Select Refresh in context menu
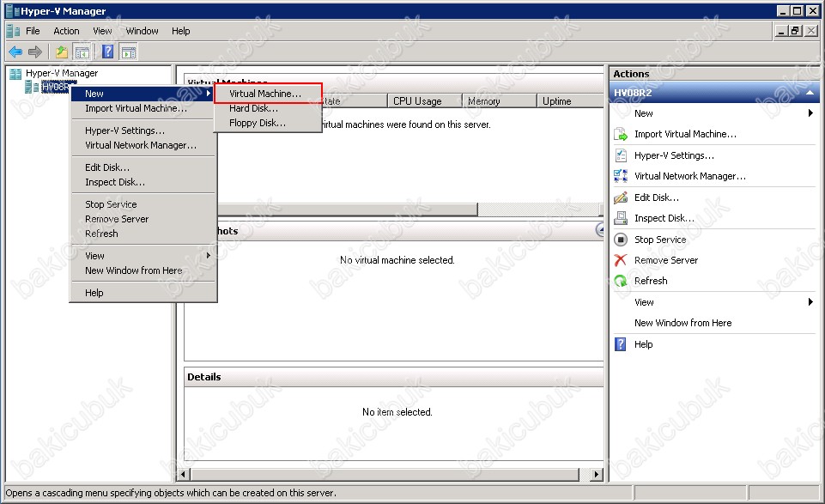The image size is (825, 504). (x=143, y=234)
